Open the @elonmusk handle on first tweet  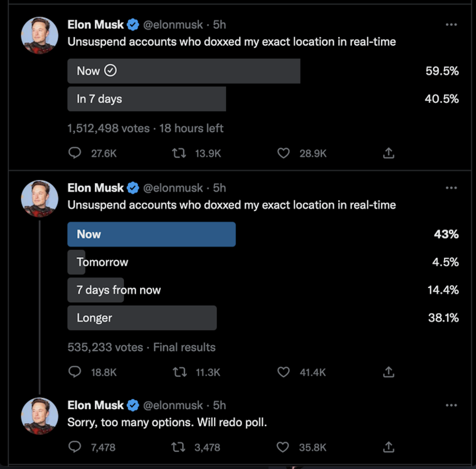coord(173,25)
